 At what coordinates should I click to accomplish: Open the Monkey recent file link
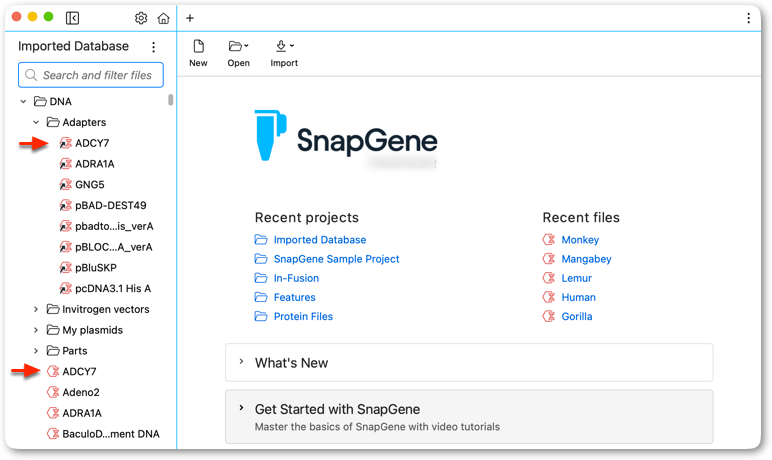pos(580,240)
